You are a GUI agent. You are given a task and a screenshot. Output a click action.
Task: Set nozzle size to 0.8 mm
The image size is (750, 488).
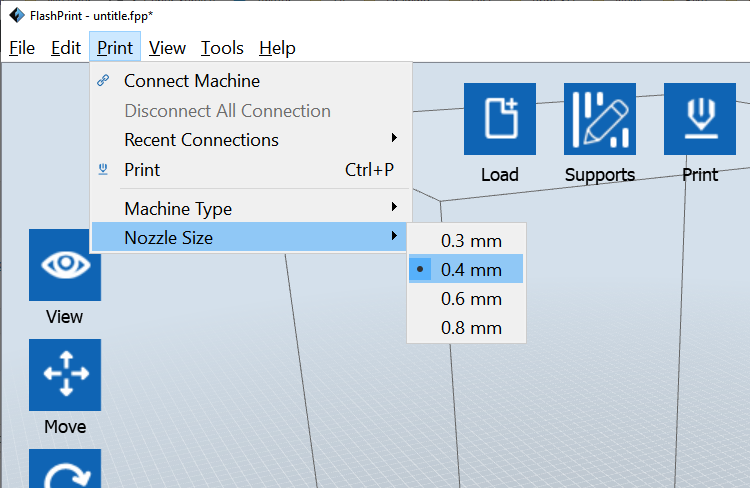466,328
